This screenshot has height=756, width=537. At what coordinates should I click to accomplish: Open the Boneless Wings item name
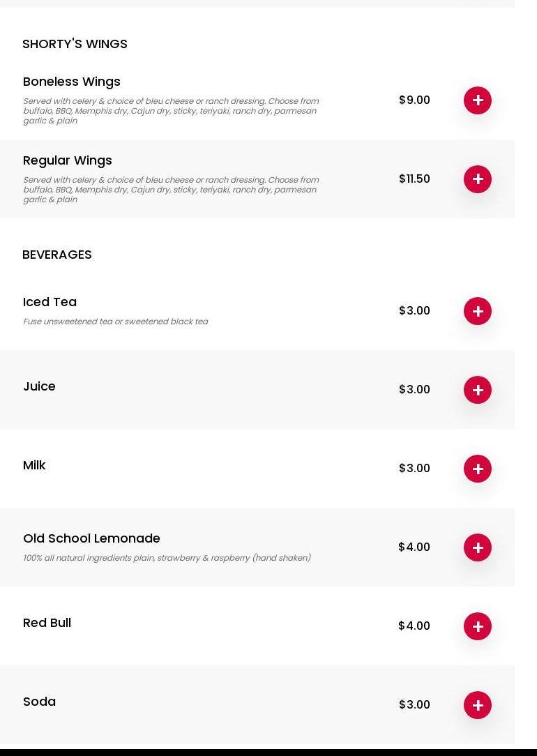pyautogui.click(x=72, y=82)
